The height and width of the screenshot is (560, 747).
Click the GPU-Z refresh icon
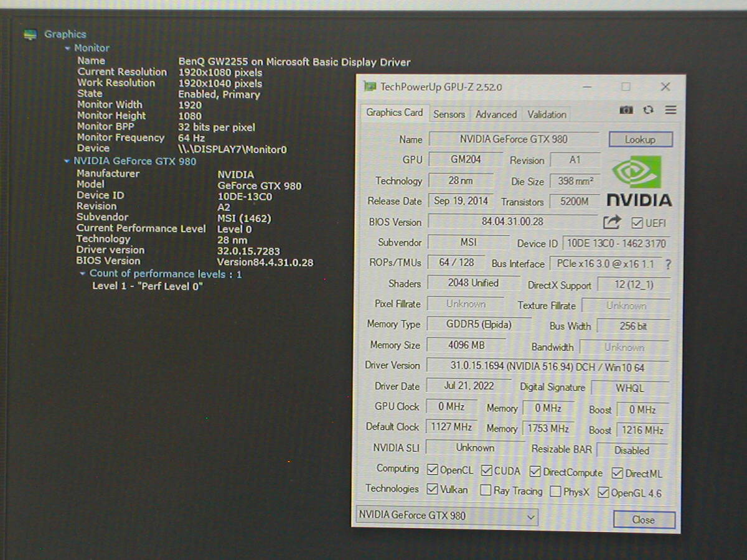coord(648,110)
